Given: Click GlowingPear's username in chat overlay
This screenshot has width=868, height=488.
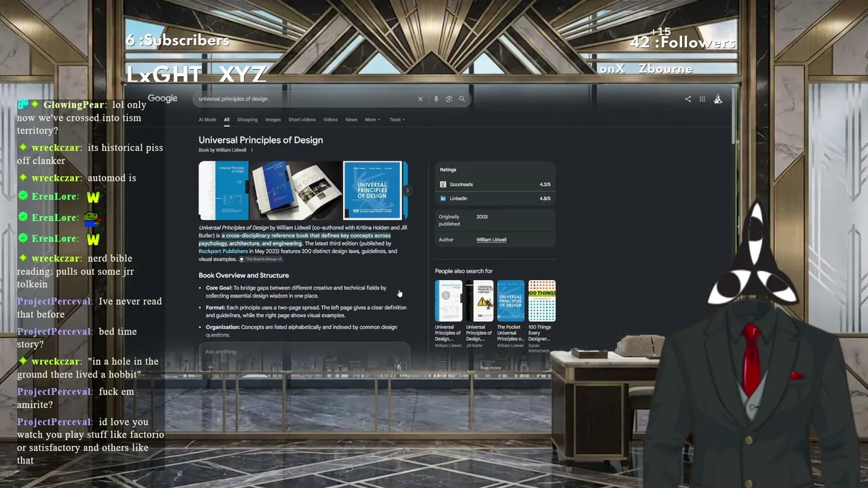Looking at the screenshot, I should tap(74, 105).
